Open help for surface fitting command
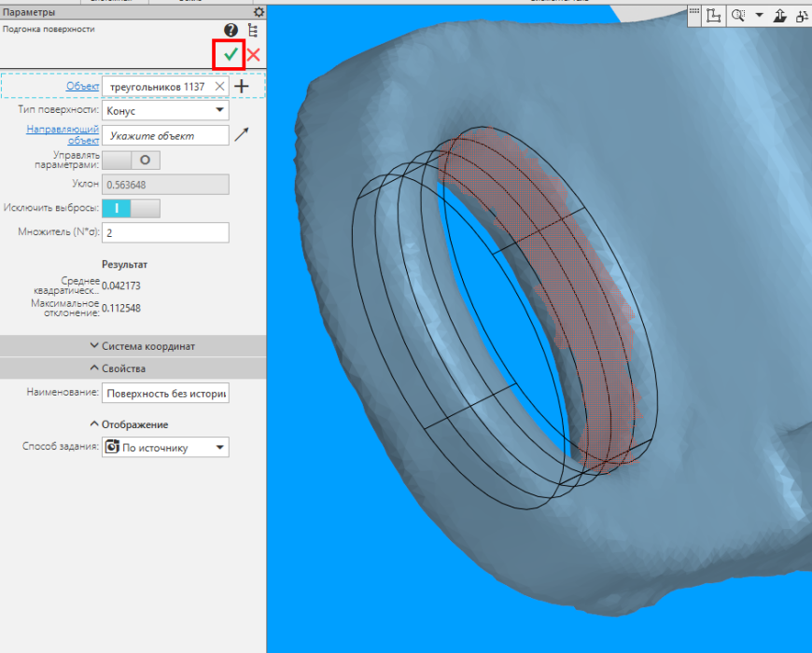This screenshot has height=653, width=812. pos(231,30)
